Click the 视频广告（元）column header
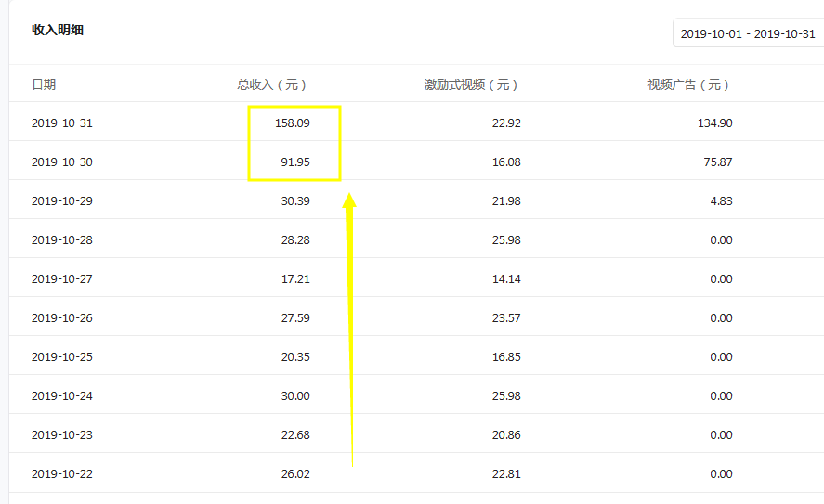This screenshot has width=824, height=504. [688, 84]
